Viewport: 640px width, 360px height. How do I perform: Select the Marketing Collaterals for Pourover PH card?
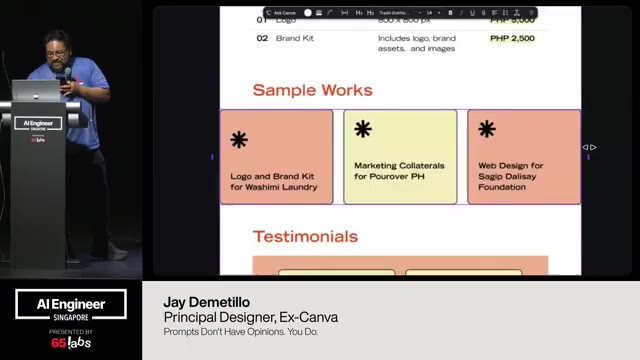[400, 157]
